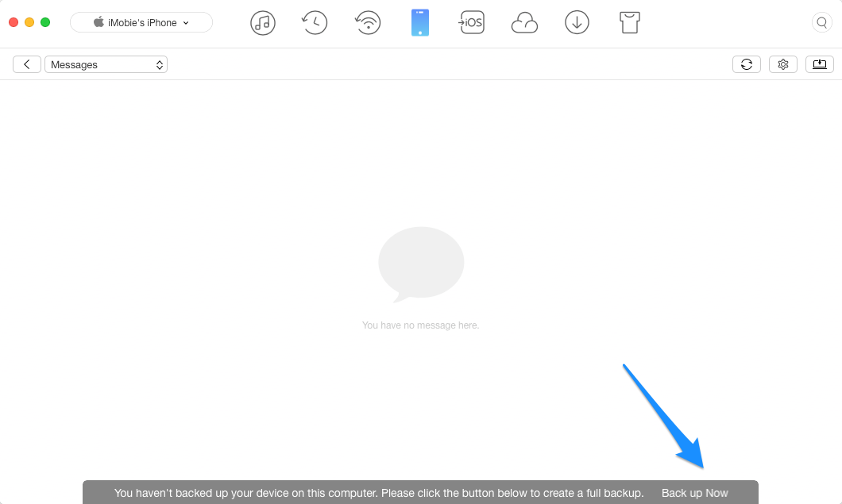Open the Video Download arrow icon
This screenshot has width=842, height=504.
click(x=577, y=22)
